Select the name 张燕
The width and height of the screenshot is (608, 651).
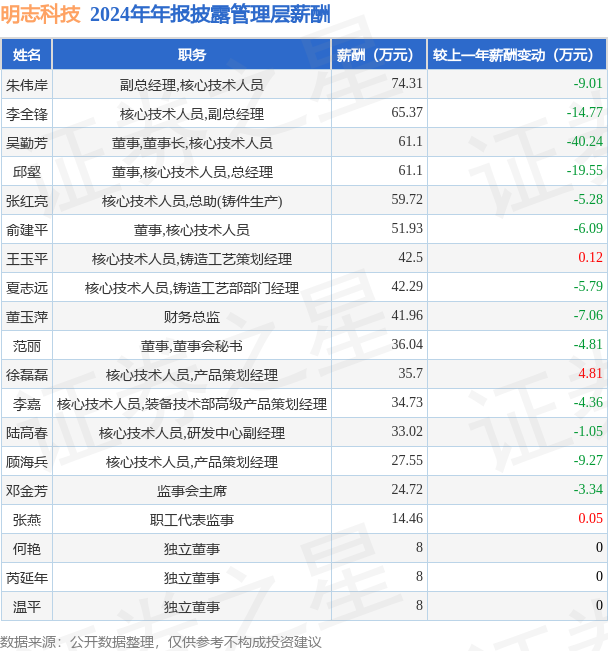(27, 520)
